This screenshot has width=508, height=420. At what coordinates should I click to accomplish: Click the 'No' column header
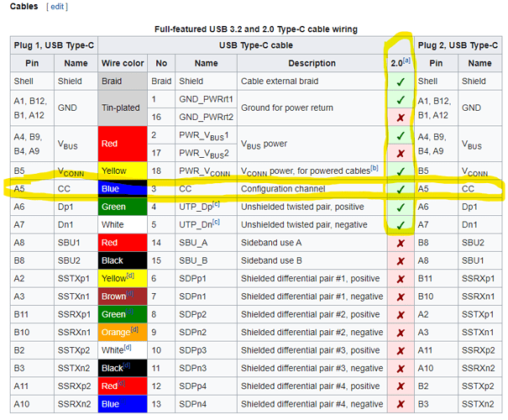tap(161, 63)
